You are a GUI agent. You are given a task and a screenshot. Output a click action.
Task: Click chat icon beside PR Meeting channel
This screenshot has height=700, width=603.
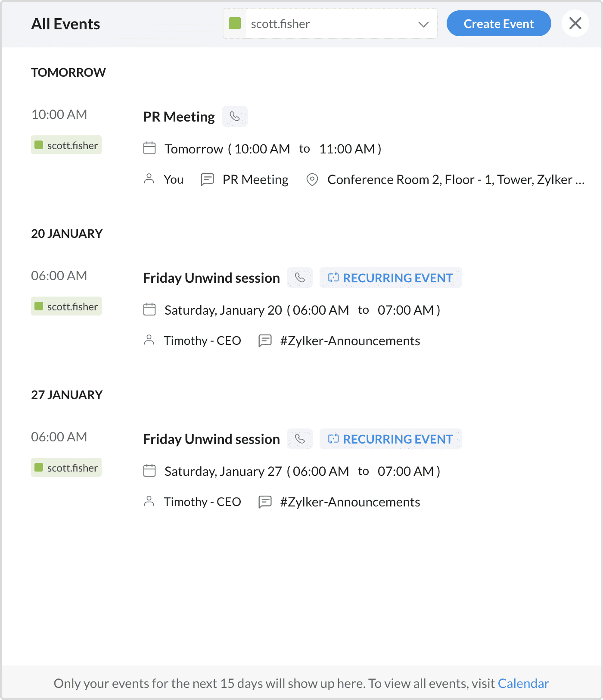(207, 179)
